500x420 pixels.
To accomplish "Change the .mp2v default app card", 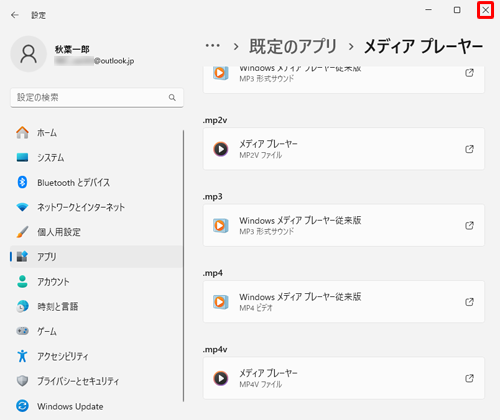I will pos(344,149).
